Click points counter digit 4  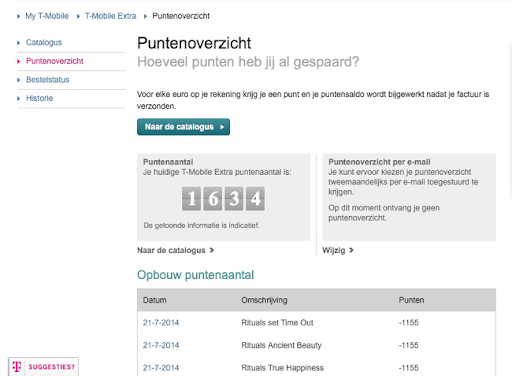(x=255, y=199)
